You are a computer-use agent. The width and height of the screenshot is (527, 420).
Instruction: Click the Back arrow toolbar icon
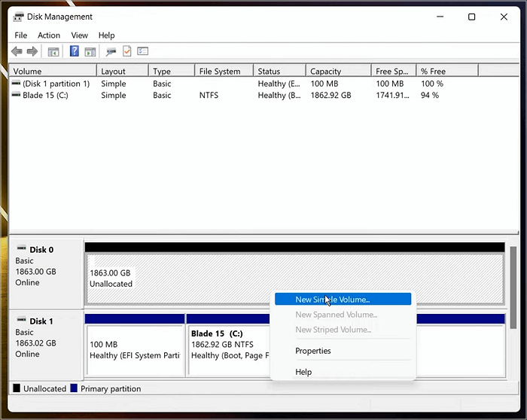coord(17,51)
